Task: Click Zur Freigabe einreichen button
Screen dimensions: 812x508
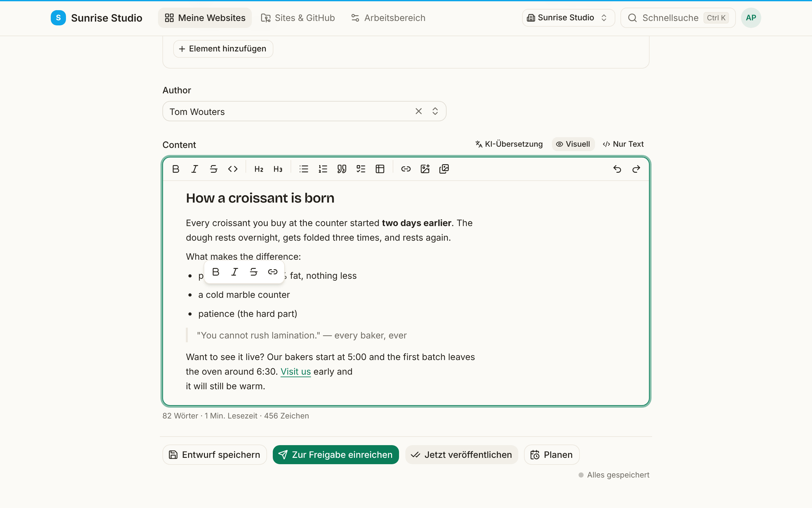Action: pos(336,455)
